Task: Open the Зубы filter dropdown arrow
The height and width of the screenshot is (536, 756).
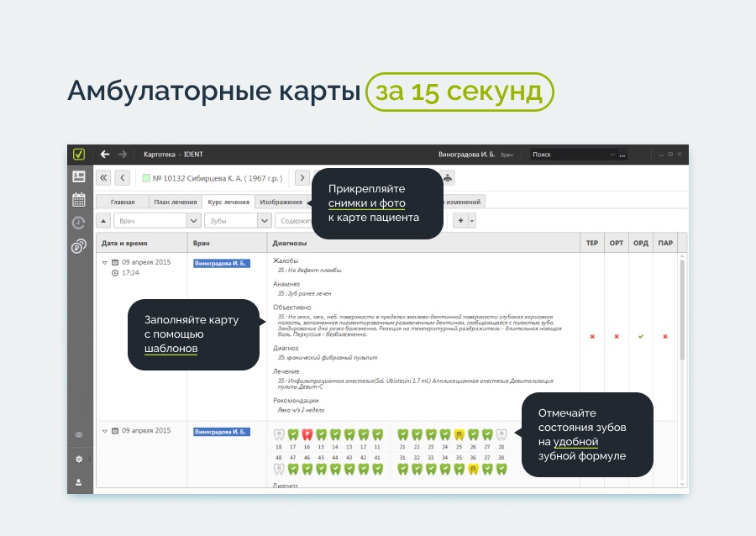Action: 265,221
